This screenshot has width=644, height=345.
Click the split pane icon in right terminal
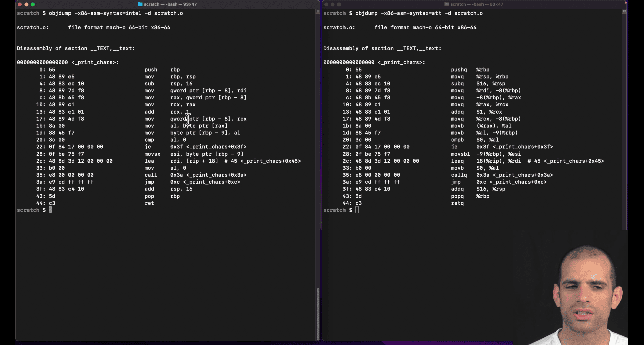(624, 11)
